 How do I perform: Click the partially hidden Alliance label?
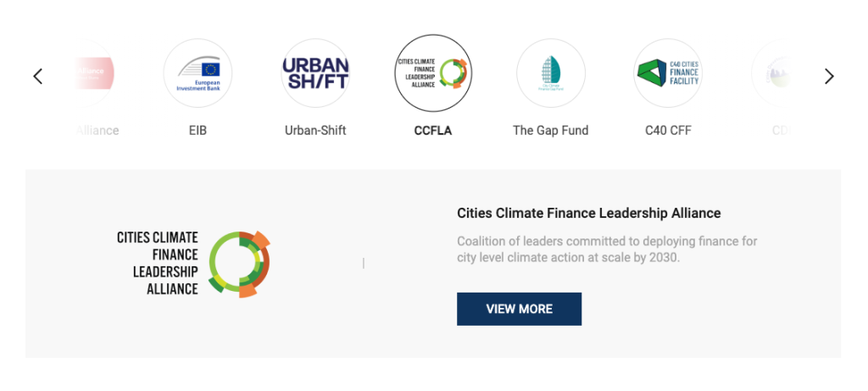click(97, 131)
